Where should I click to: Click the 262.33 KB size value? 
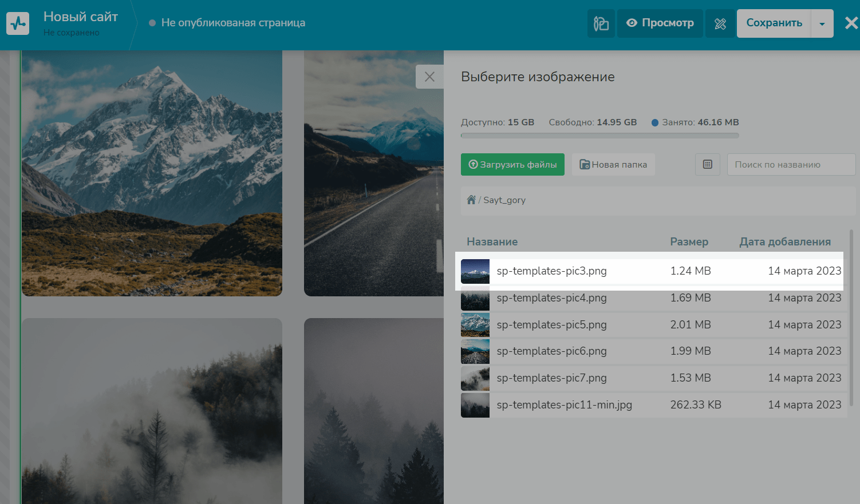[696, 405]
